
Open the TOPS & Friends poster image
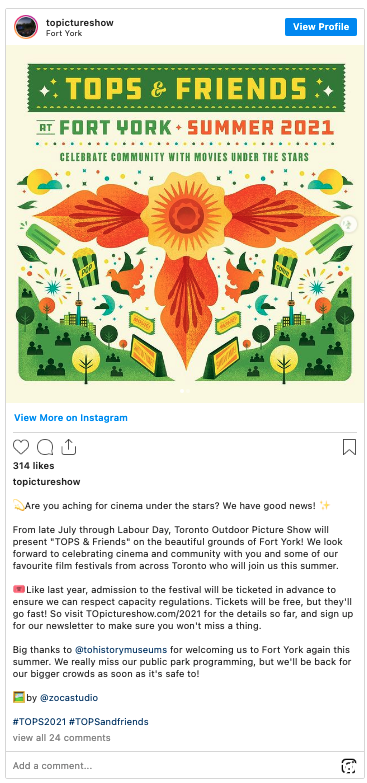184,224
